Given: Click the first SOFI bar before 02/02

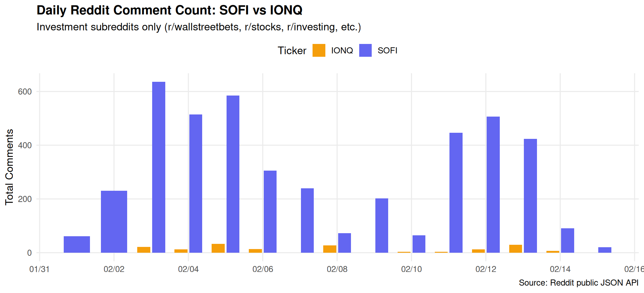Looking at the screenshot, I should click(77, 244).
